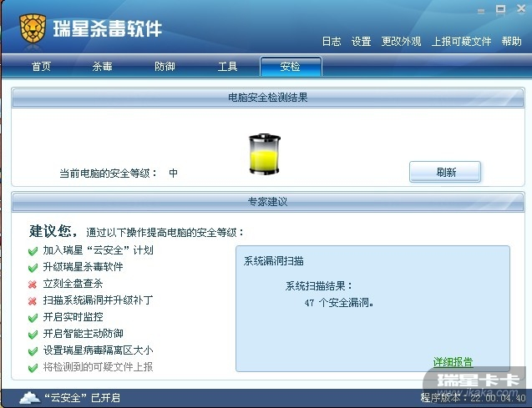Click the cloud icon in status bar

coord(30,398)
